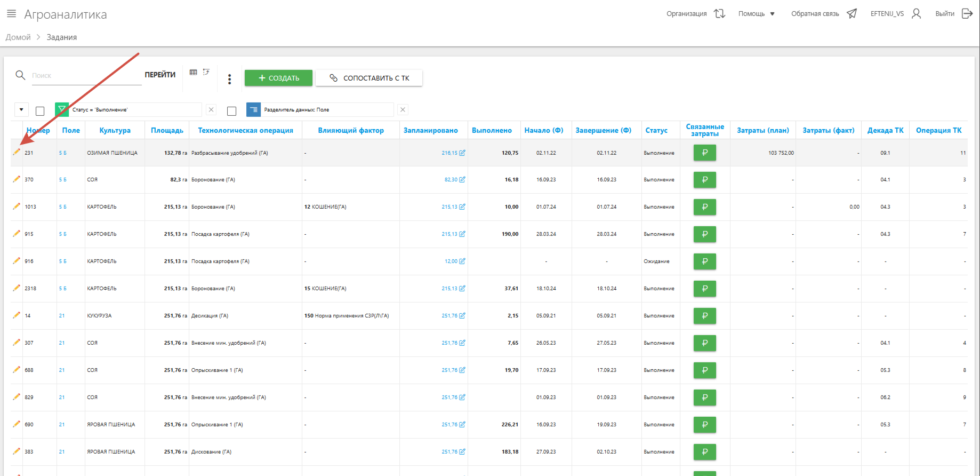980x476 pixels.
Task: Click into the Поиск search field
Action: [x=85, y=76]
